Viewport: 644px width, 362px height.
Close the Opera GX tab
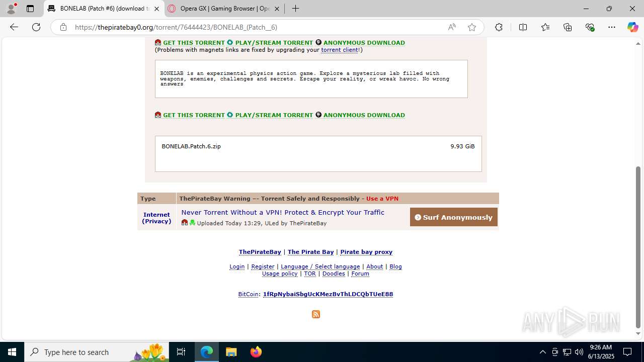pos(277,9)
